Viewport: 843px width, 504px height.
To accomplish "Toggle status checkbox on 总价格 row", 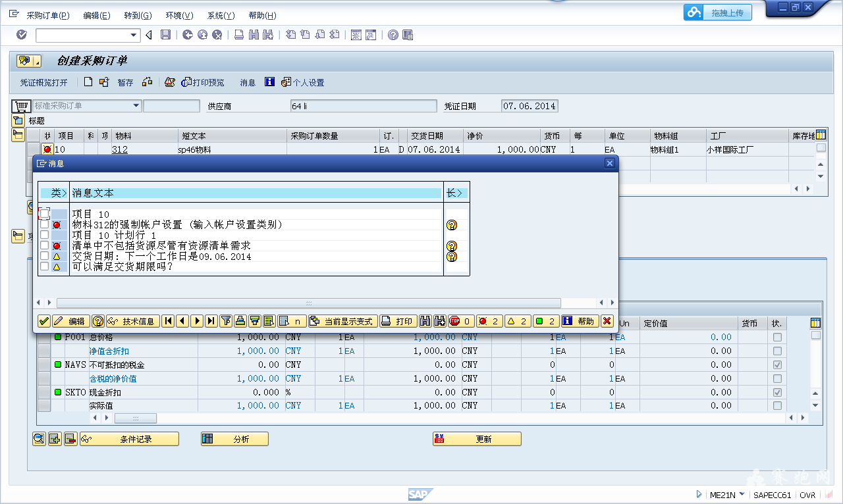I will pos(777,337).
